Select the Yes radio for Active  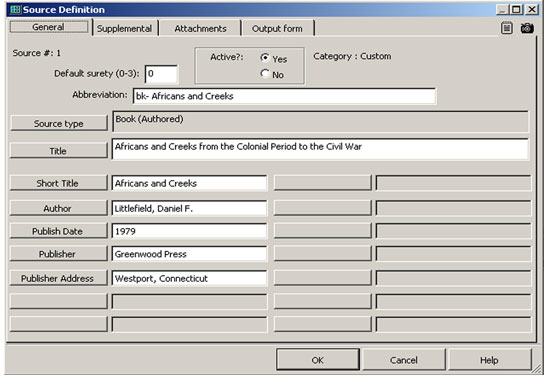pyautogui.click(x=265, y=58)
